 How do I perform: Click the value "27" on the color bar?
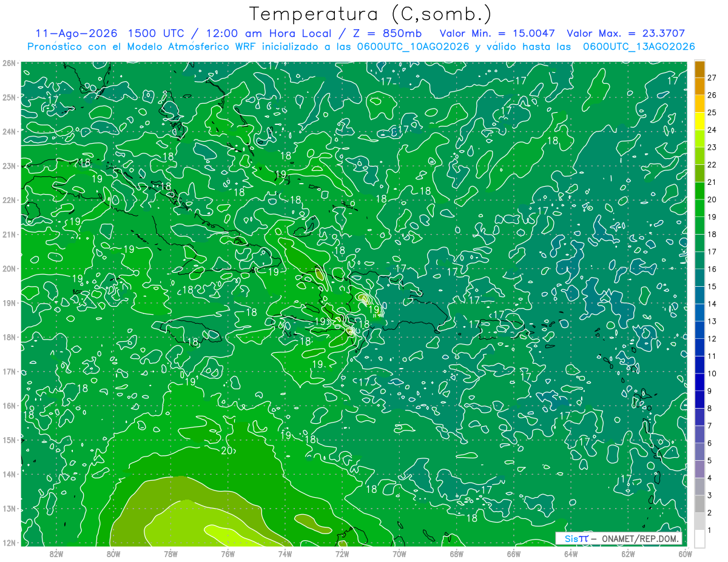coord(712,78)
